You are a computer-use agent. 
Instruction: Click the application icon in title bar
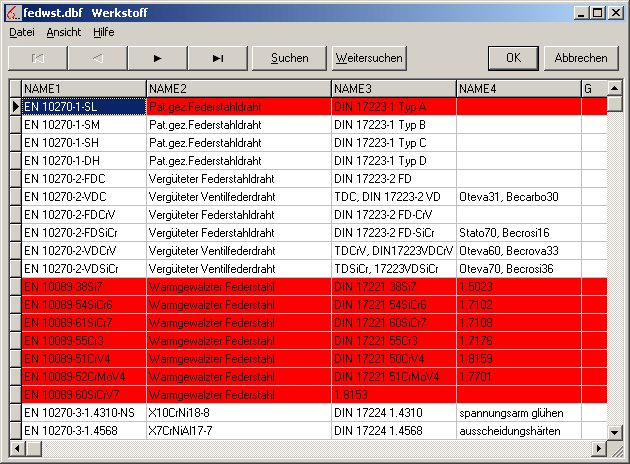[x=12, y=12]
